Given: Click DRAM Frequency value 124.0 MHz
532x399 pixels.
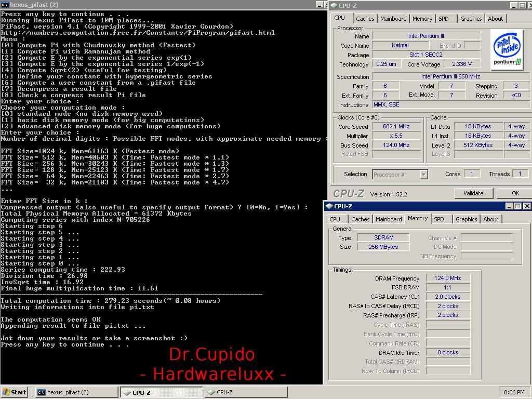Looking at the screenshot, I should 448,278.
